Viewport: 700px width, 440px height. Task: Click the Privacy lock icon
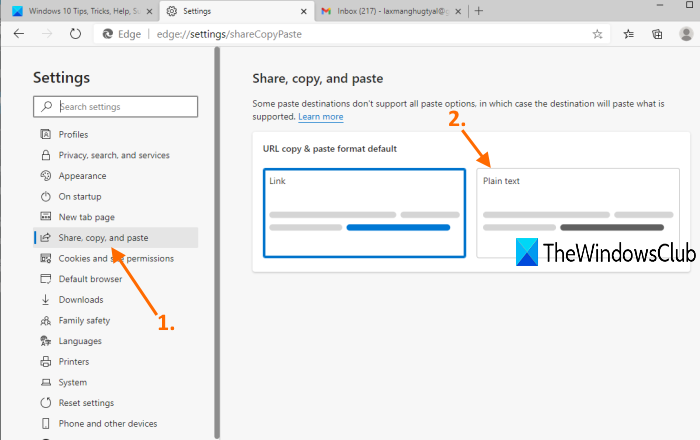(46, 155)
